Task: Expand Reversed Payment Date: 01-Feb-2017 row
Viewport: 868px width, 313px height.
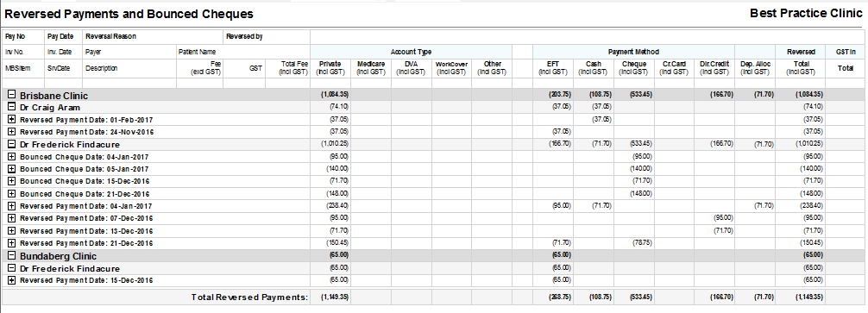Action: (11, 120)
